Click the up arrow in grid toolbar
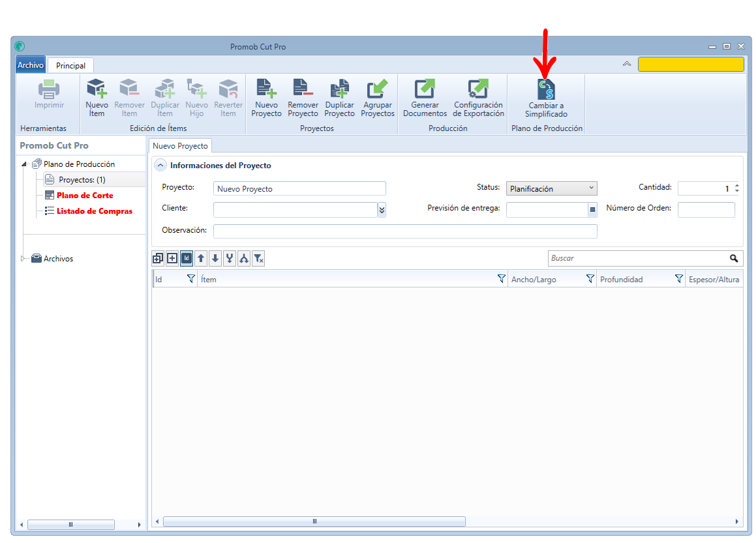Image resolution: width=756 pixels, height=543 pixels. (201, 259)
